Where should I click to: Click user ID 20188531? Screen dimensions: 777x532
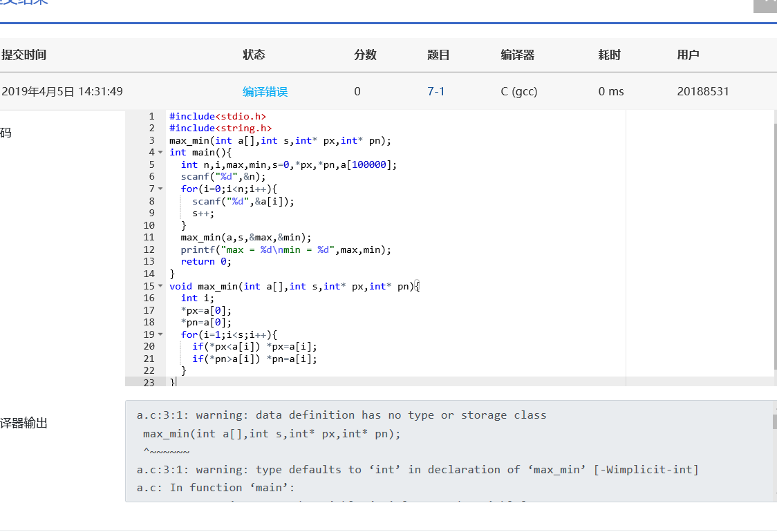[703, 91]
